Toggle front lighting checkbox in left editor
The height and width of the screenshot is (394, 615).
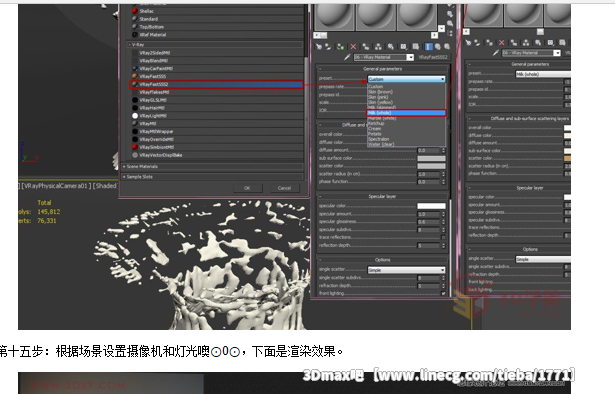[x=443, y=293]
